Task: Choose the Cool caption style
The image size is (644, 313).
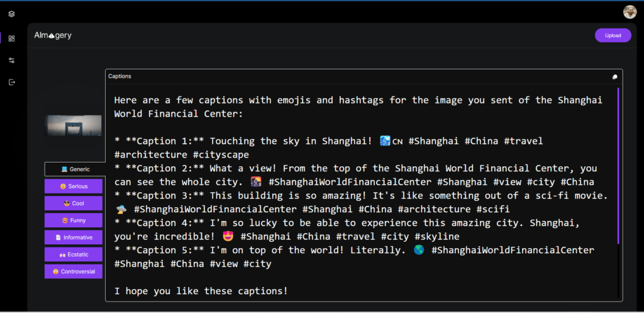Action: [x=73, y=203]
